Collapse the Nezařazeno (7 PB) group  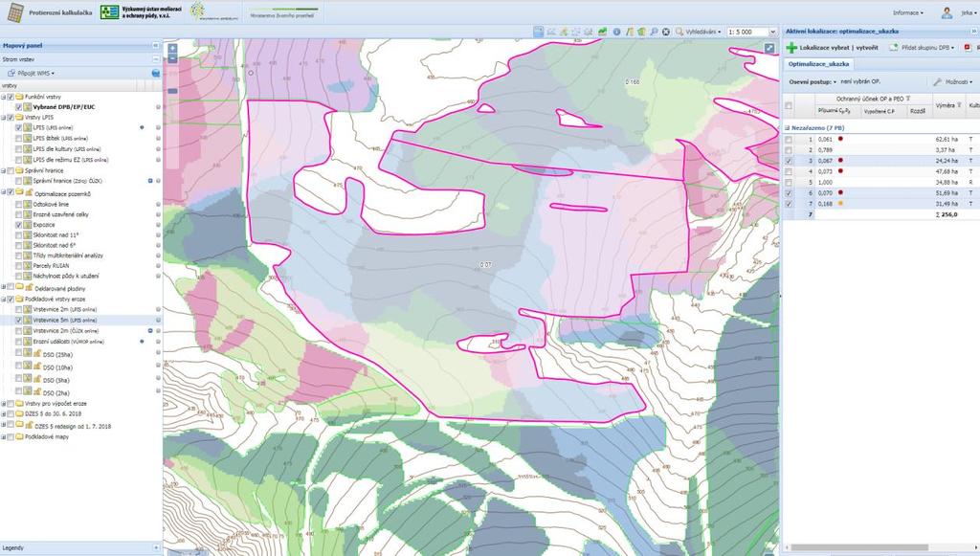click(x=787, y=127)
